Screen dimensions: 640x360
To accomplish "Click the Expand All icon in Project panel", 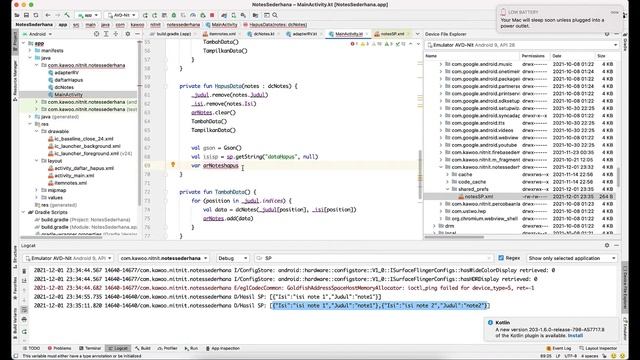I will tap(107, 34).
